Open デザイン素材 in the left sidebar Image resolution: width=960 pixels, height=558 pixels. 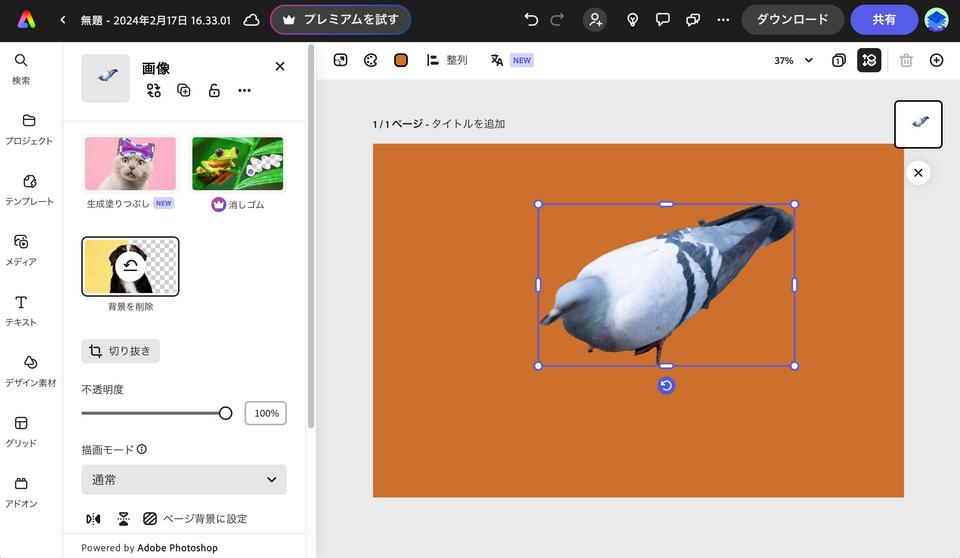(29, 369)
